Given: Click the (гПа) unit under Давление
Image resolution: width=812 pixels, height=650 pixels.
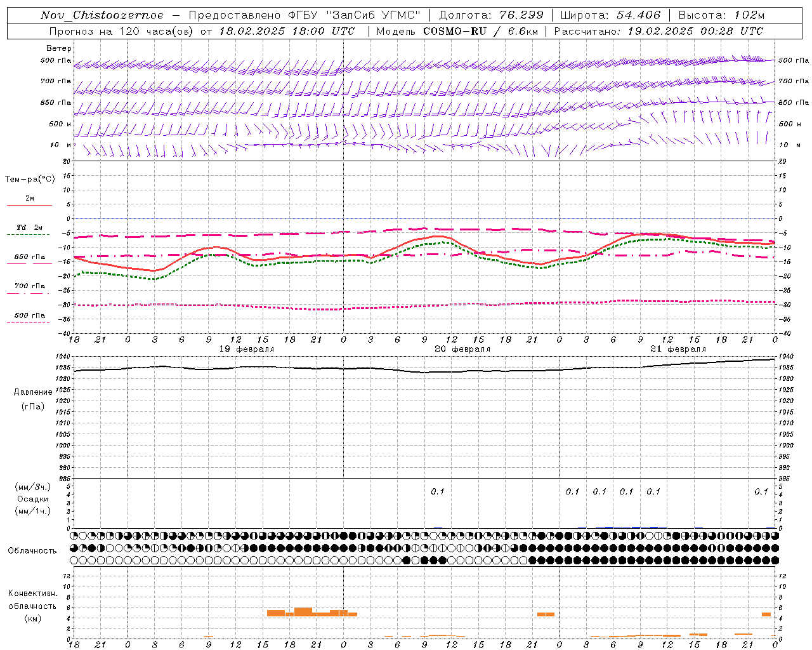Looking at the screenshot, I should (33, 406).
